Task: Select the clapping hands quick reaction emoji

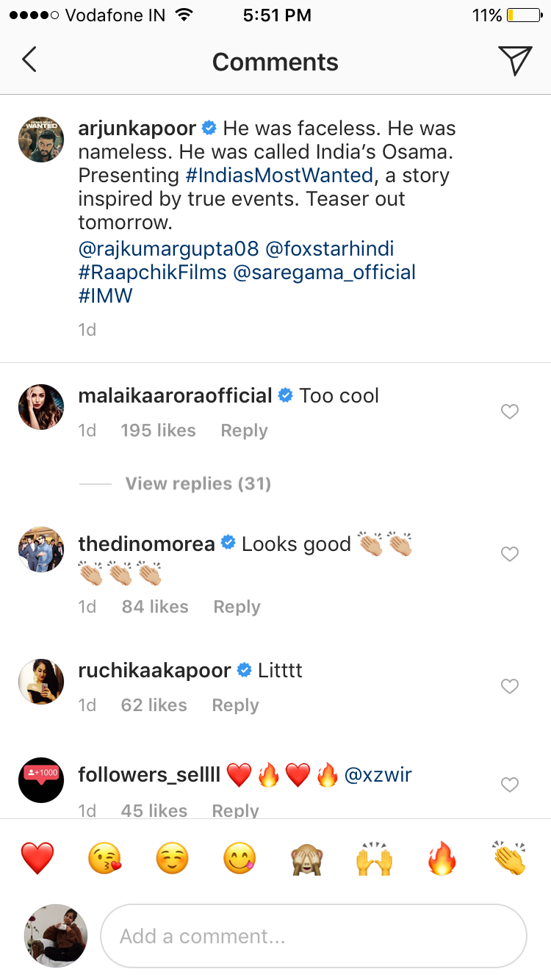Action: coord(510,857)
